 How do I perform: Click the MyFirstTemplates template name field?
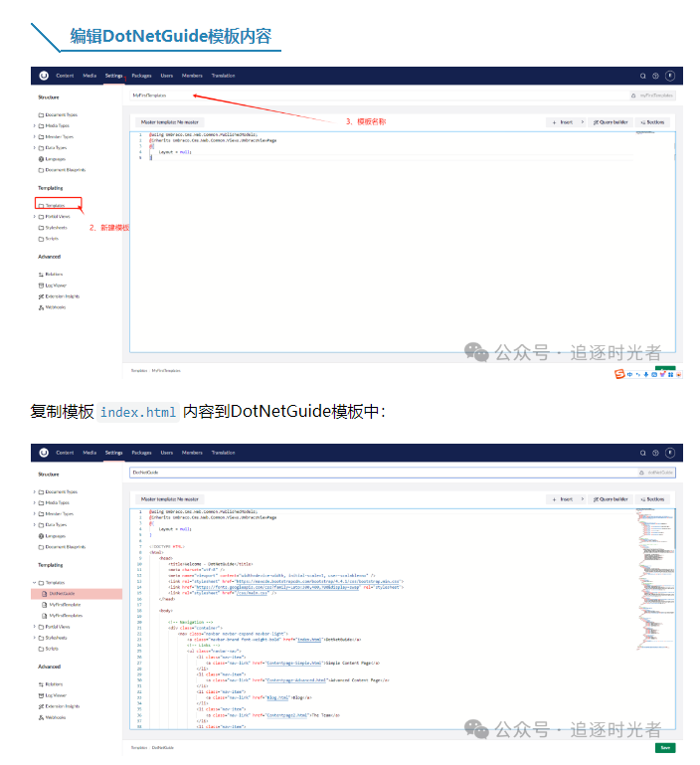[x=379, y=96]
